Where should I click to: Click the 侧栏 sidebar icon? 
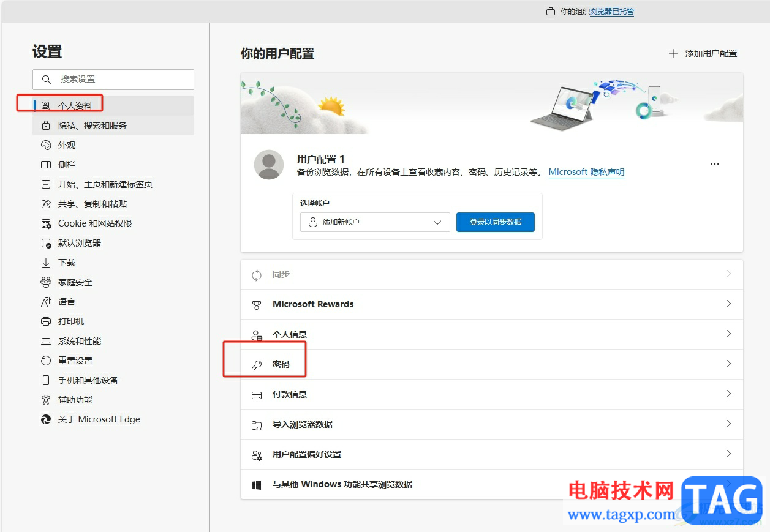click(46, 165)
